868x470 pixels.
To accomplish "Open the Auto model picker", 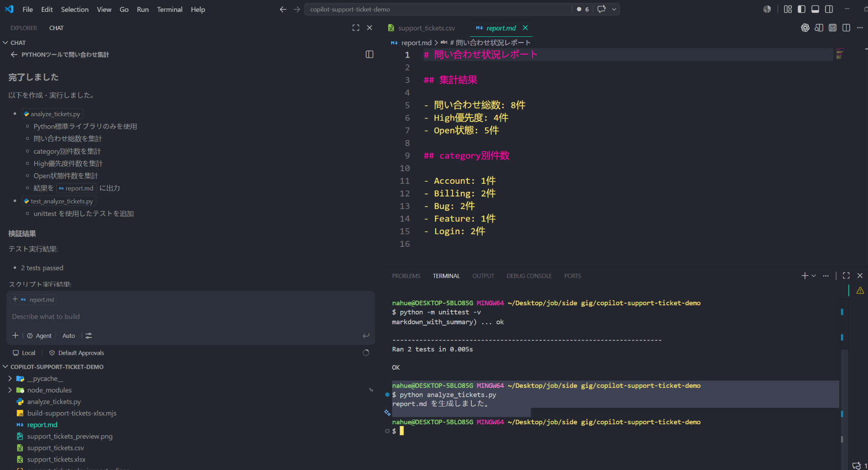I will [68, 335].
